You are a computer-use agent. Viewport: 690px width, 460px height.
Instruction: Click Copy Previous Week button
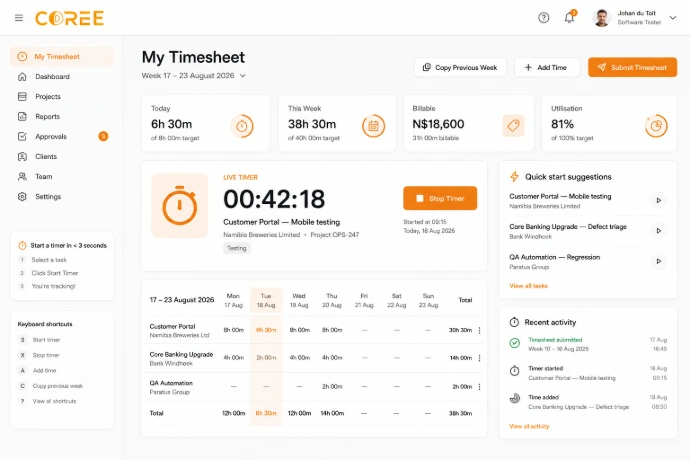[460, 67]
